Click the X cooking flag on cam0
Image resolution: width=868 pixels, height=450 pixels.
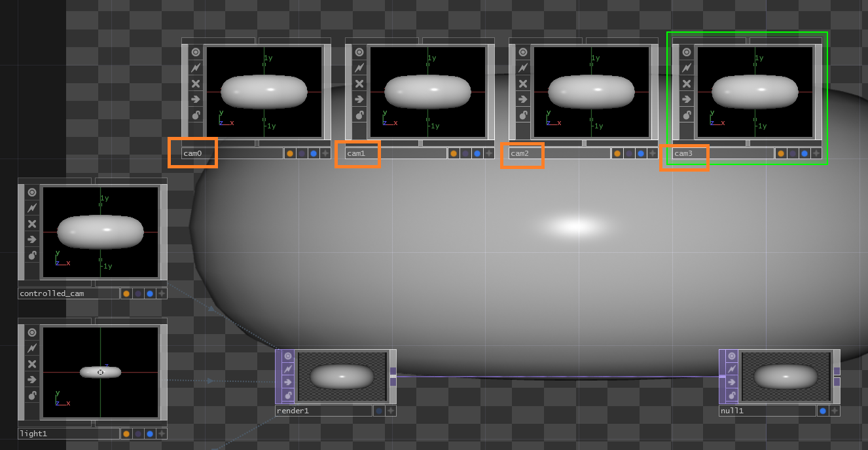click(195, 83)
